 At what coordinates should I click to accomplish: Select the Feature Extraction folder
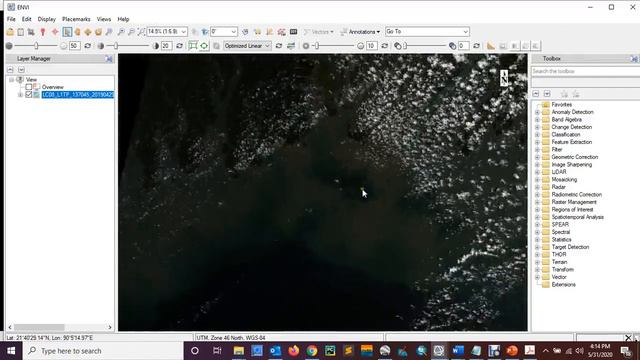click(x=571, y=142)
